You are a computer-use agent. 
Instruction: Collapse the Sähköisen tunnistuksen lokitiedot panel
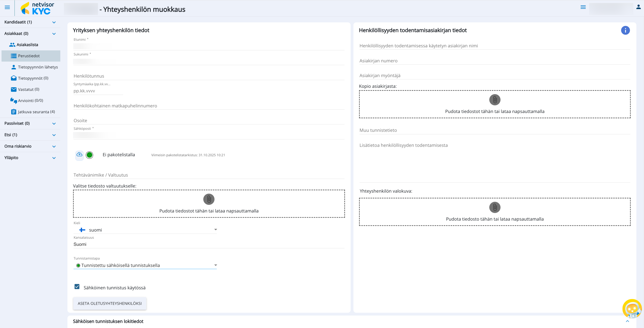(627, 321)
